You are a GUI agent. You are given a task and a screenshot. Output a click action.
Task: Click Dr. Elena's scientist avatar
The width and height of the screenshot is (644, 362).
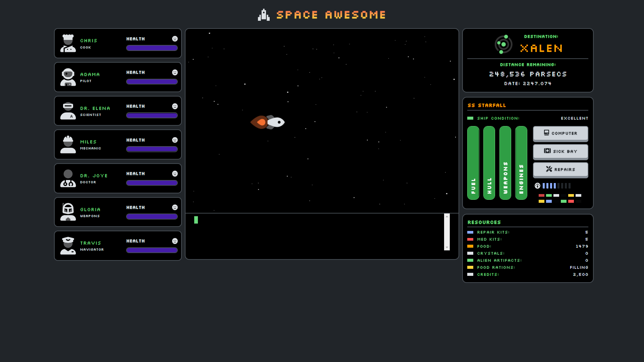click(68, 111)
